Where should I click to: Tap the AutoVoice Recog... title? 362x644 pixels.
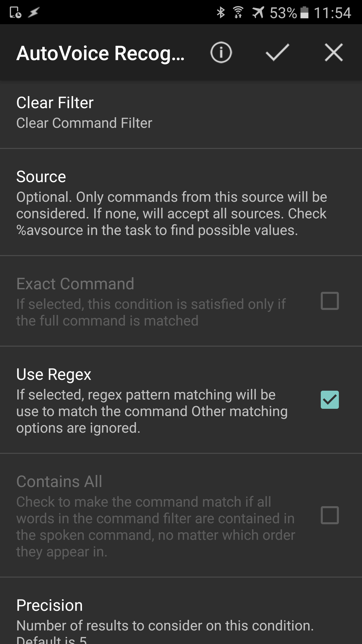(x=100, y=53)
